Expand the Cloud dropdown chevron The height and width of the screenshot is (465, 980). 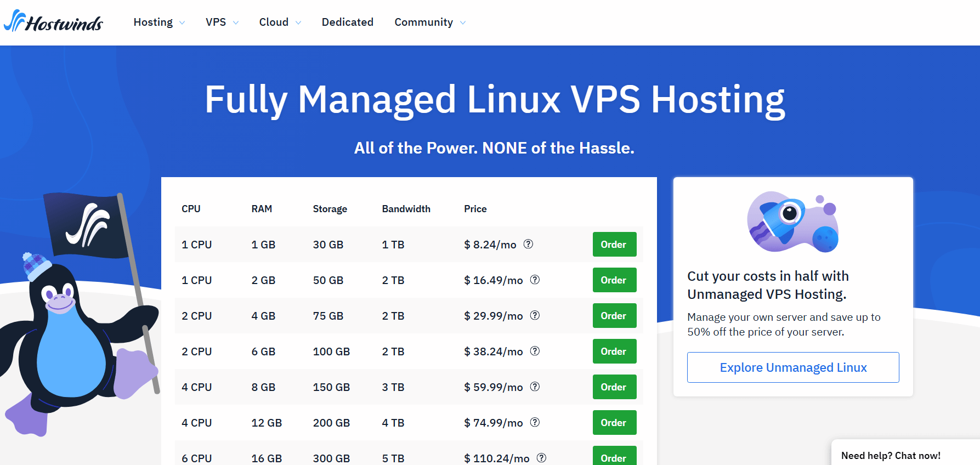298,22
